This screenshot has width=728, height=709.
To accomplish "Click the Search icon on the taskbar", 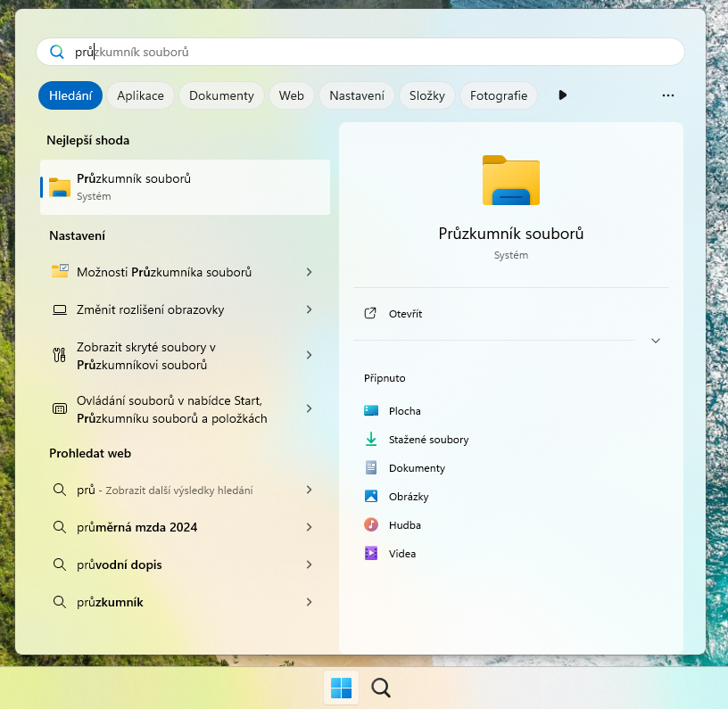I will (x=381, y=688).
